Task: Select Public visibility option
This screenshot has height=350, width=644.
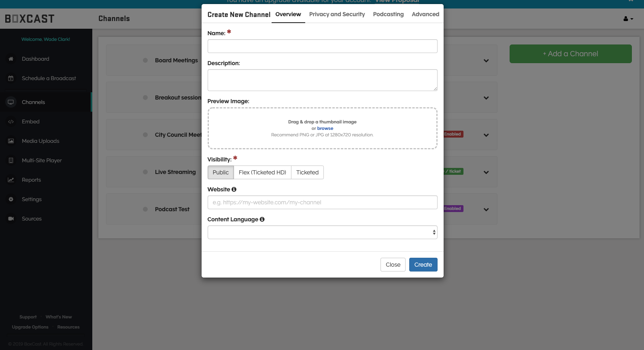Action: pyautogui.click(x=221, y=172)
